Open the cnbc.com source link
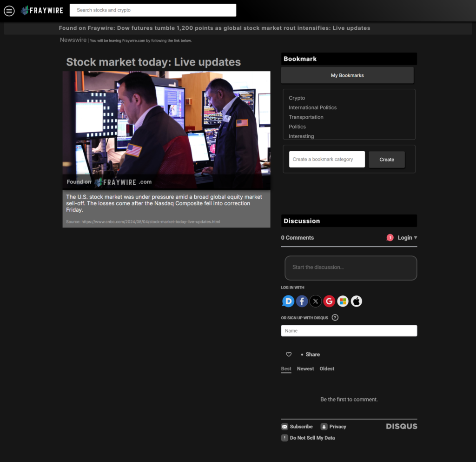This screenshot has height=462, width=476. [143, 222]
